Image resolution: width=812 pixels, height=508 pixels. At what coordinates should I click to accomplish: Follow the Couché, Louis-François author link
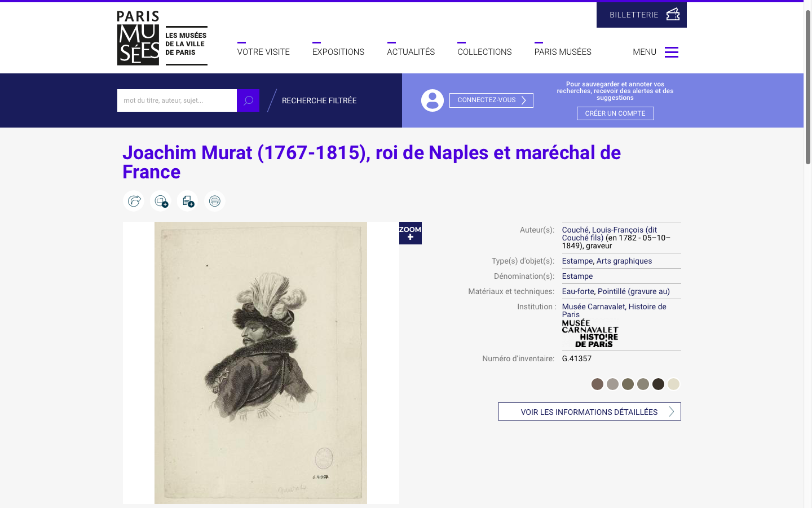610,234
